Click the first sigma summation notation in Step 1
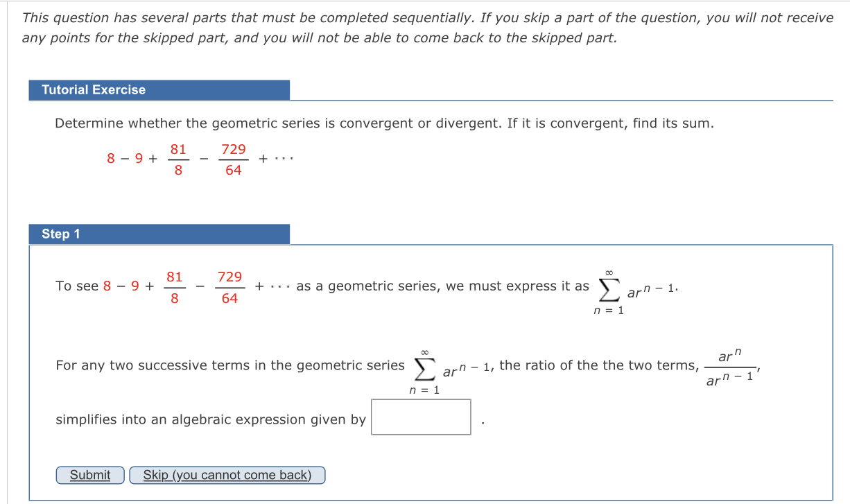The image size is (850, 504). click(609, 291)
